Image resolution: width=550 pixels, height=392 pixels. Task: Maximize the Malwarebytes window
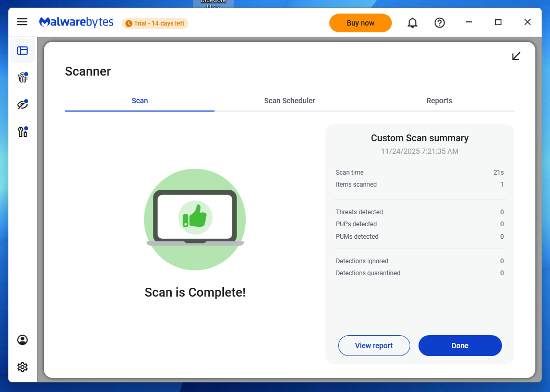coord(498,22)
